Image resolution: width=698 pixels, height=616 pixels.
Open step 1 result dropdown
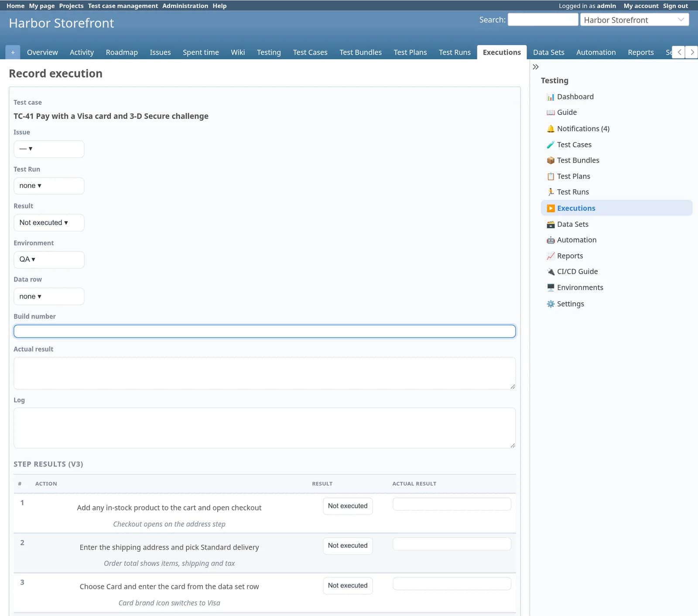pos(348,506)
